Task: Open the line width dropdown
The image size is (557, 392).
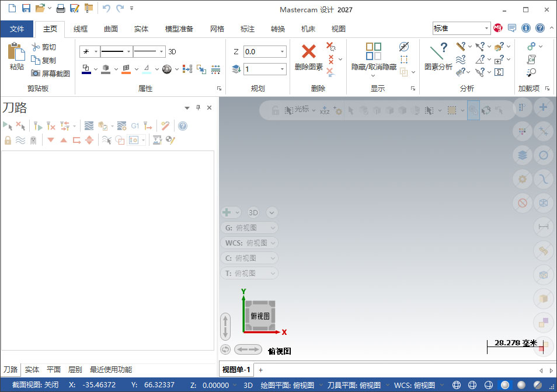Action: point(161,52)
